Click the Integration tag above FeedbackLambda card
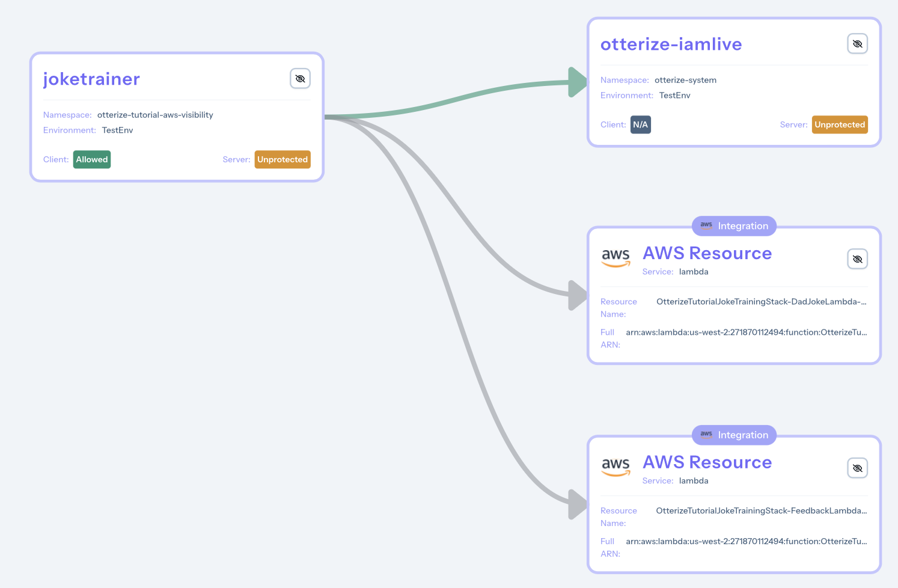The width and height of the screenshot is (898, 588). [x=734, y=435]
